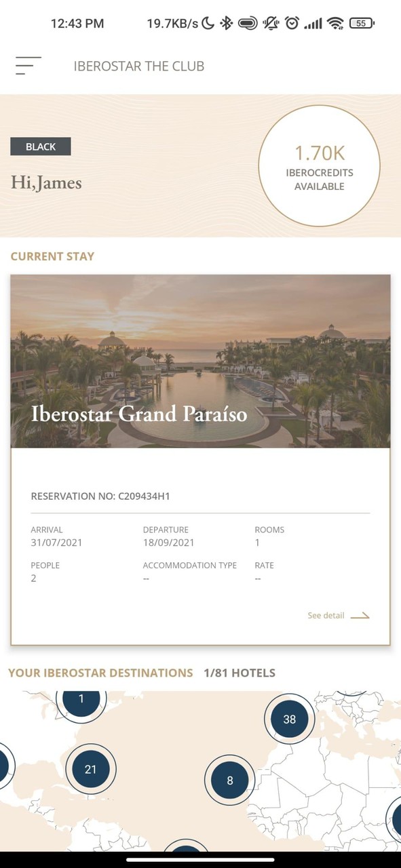This screenshot has width=401, height=868.
Task: Expand the current stay reservation details
Action: pos(326,615)
